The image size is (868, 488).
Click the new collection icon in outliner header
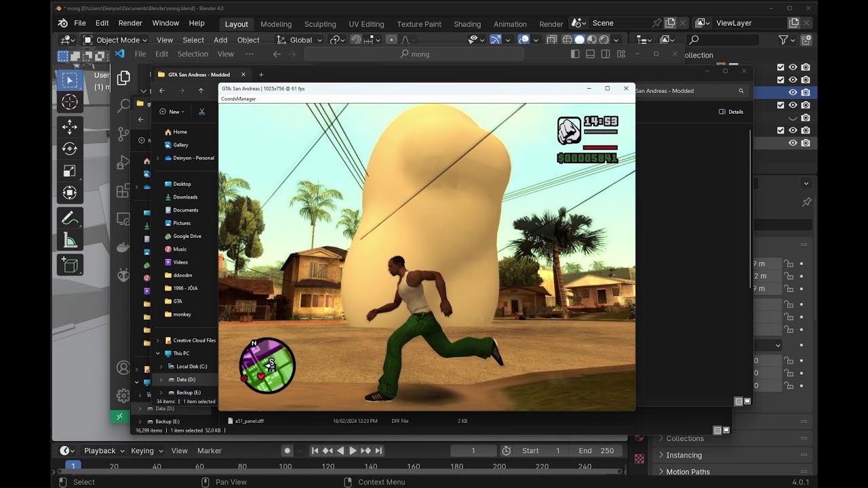[x=806, y=40]
